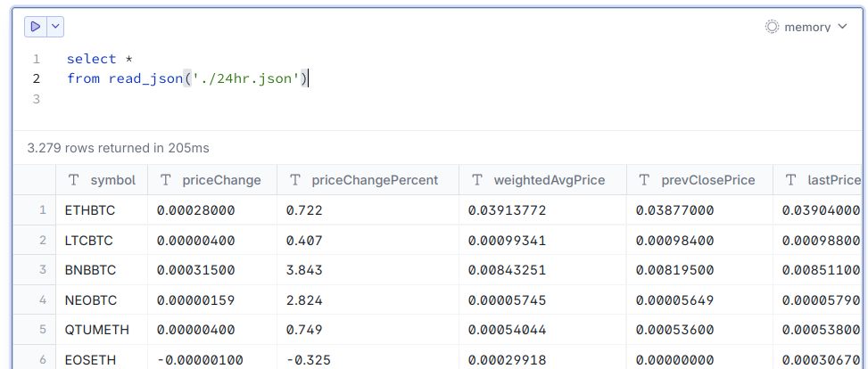Open the memory database selector

point(806,27)
